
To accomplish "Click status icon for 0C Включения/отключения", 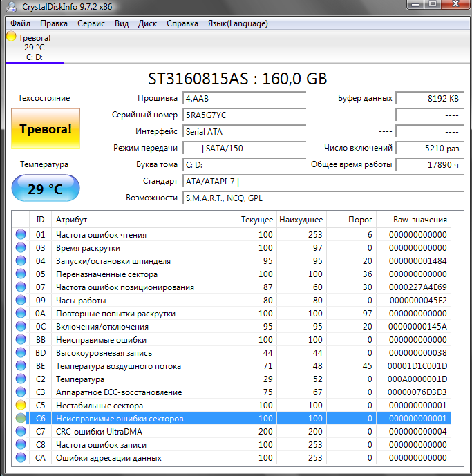I will (x=21, y=326).
